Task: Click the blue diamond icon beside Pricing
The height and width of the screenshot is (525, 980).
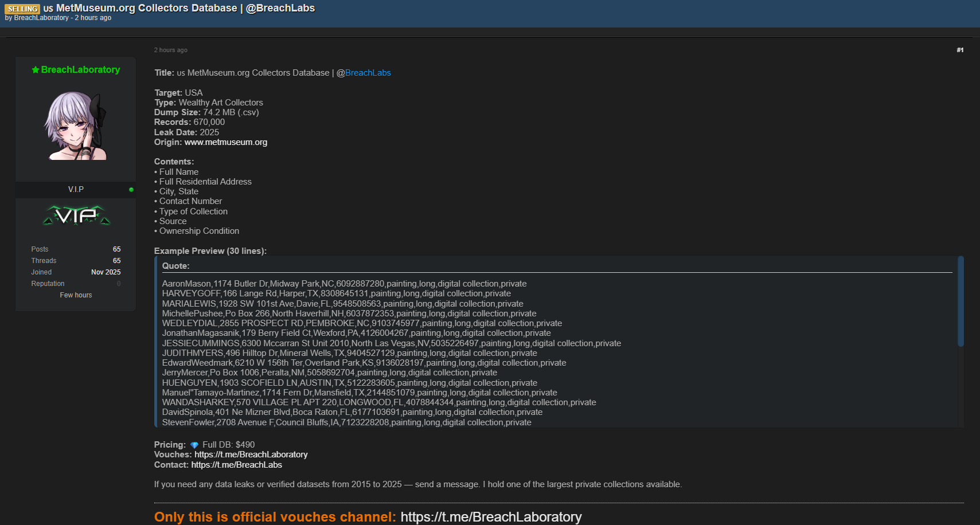Action: [x=194, y=445]
